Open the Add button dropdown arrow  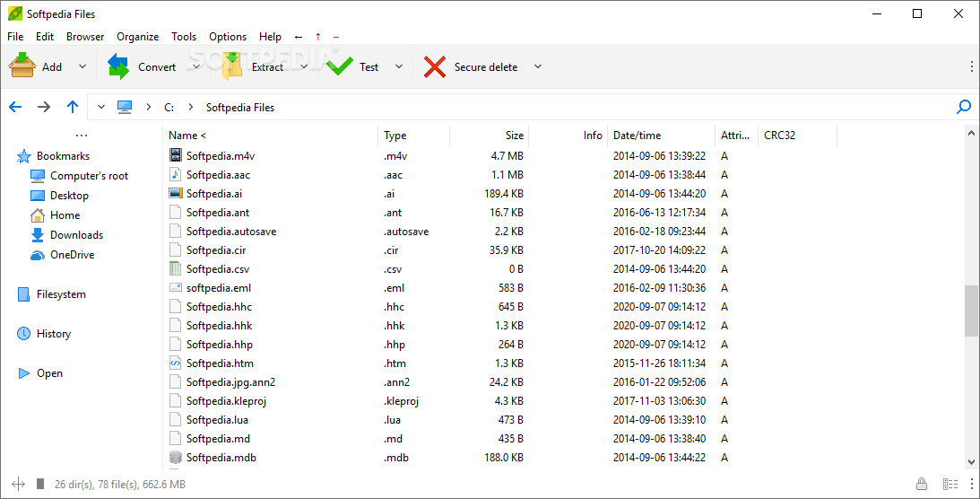point(82,66)
